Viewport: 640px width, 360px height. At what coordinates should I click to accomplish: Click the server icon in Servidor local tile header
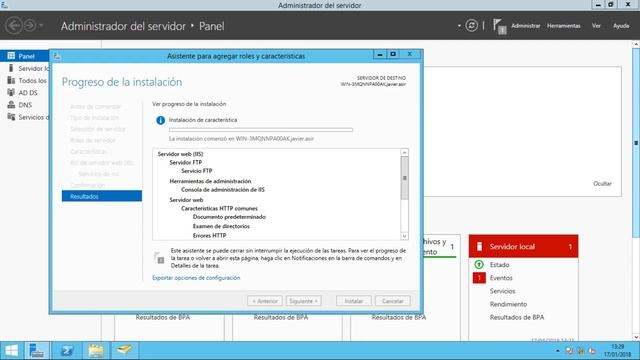point(480,247)
